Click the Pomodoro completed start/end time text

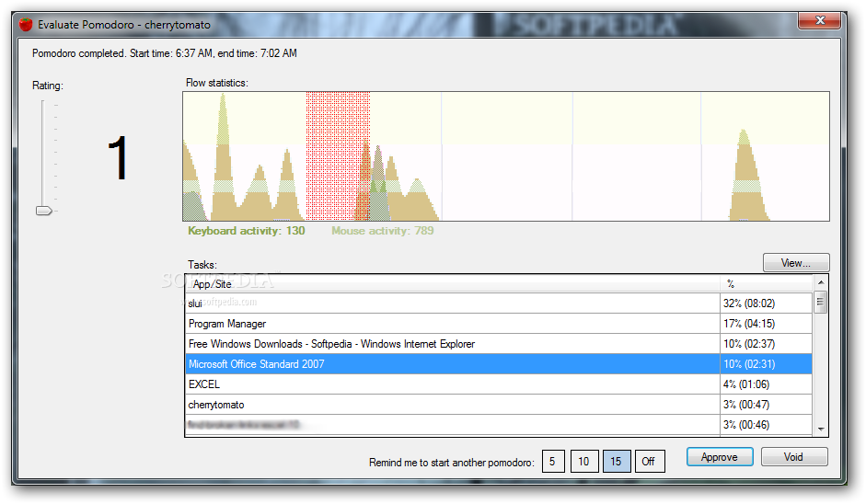165,53
